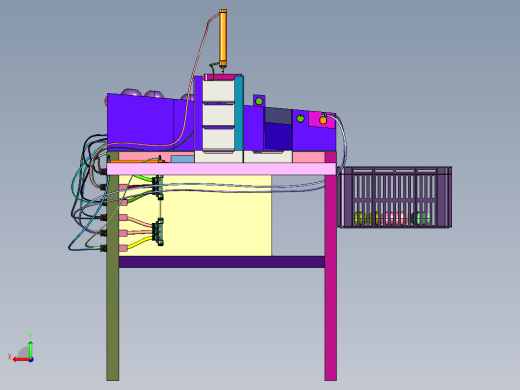This screenshot has height=390, width=520.
Task: Select the light pink tabletop slab
Action: (x=221, y=169)
